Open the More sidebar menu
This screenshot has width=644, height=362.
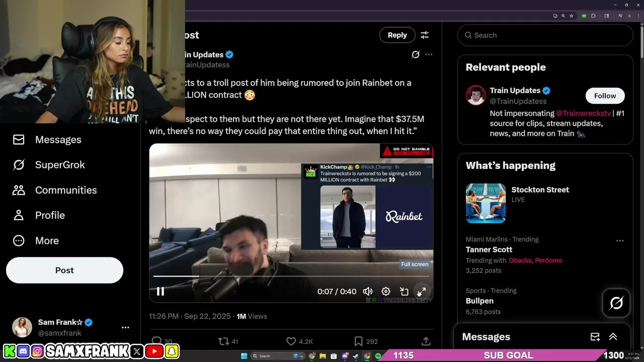(36, 240)
